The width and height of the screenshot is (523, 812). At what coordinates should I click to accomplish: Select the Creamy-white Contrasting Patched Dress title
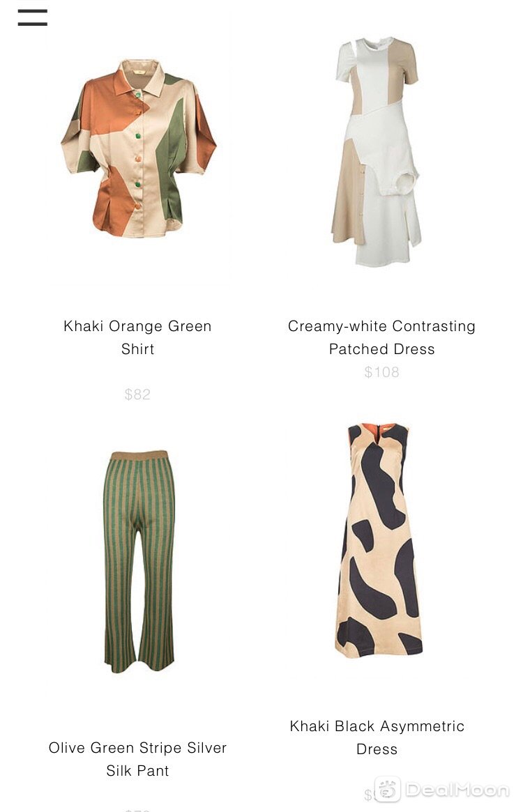(x=381, y=337)
